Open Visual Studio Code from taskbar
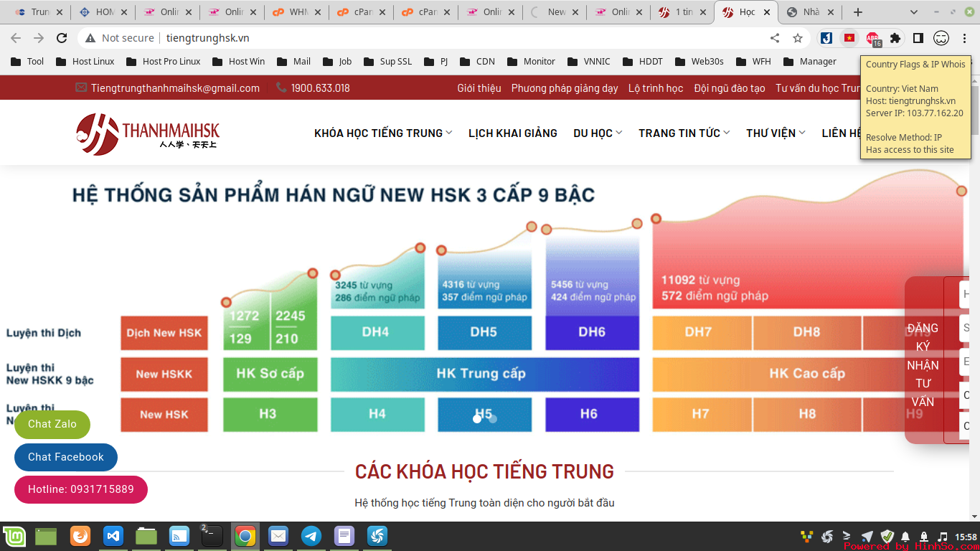980x551 pixels. coord(113,536)
